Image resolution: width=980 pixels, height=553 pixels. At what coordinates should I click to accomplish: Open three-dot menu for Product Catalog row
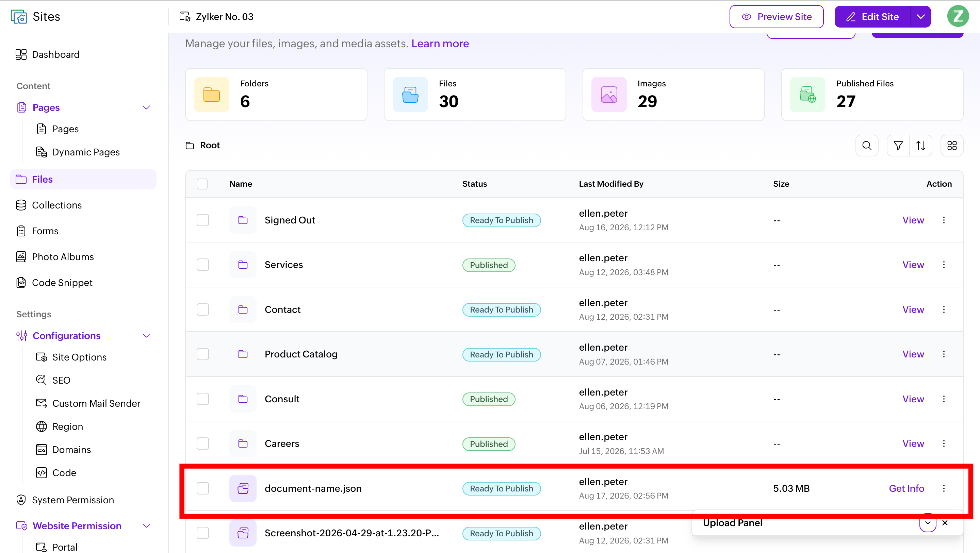[944, 354]
